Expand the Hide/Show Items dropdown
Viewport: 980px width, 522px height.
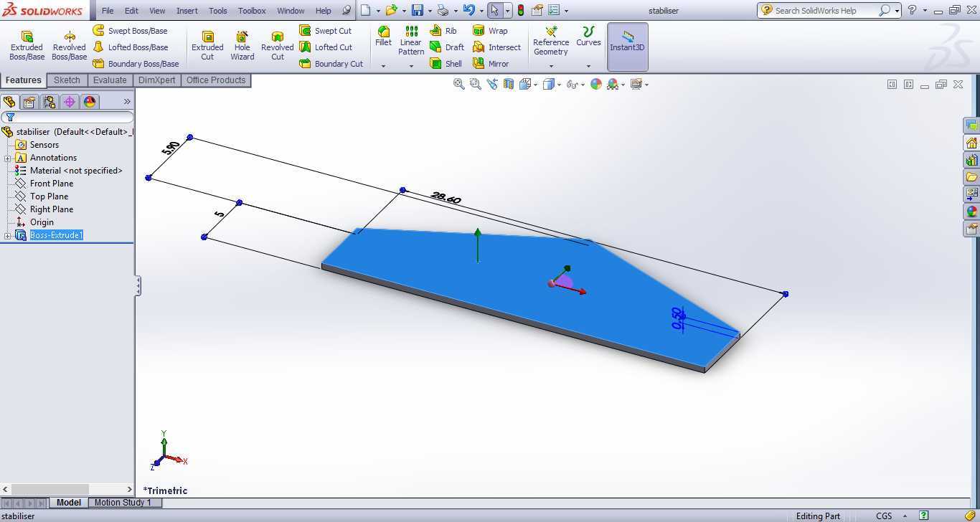tap(582, 85)
